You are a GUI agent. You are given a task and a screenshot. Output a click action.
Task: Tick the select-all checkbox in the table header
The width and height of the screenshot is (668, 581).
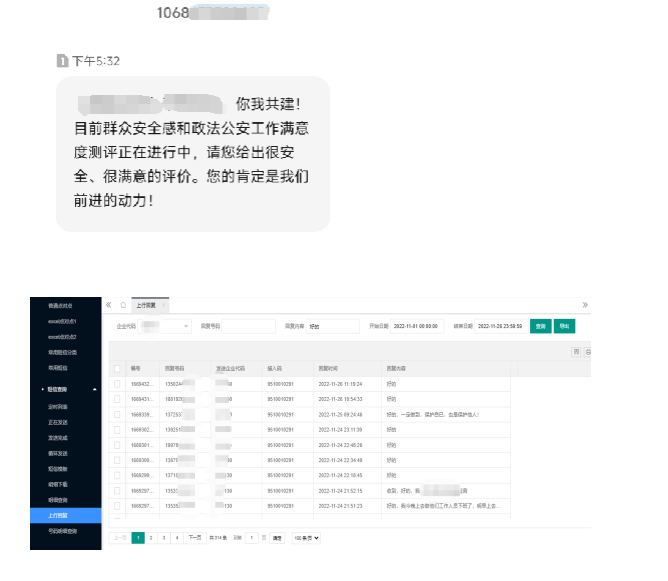pos(117,368)
